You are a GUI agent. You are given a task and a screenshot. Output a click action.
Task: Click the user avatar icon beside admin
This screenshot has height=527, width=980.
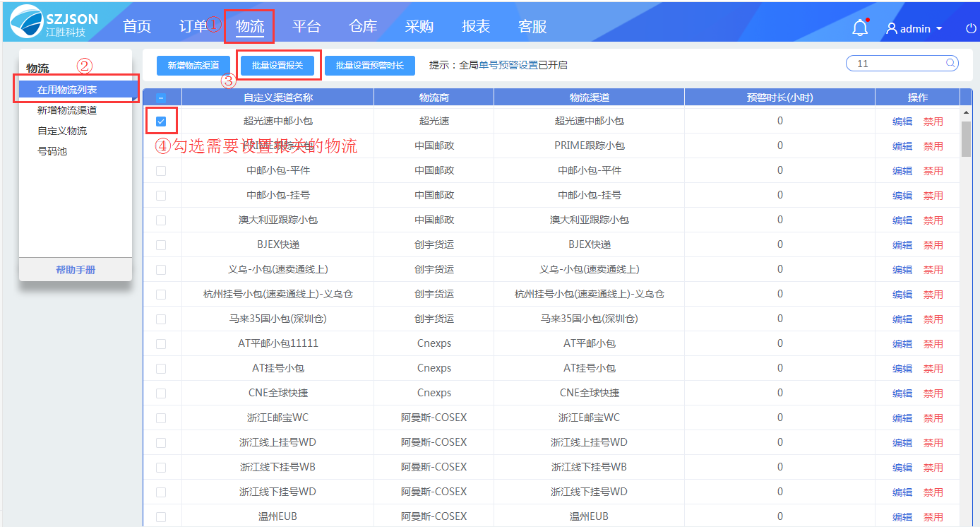coord(892,29)
